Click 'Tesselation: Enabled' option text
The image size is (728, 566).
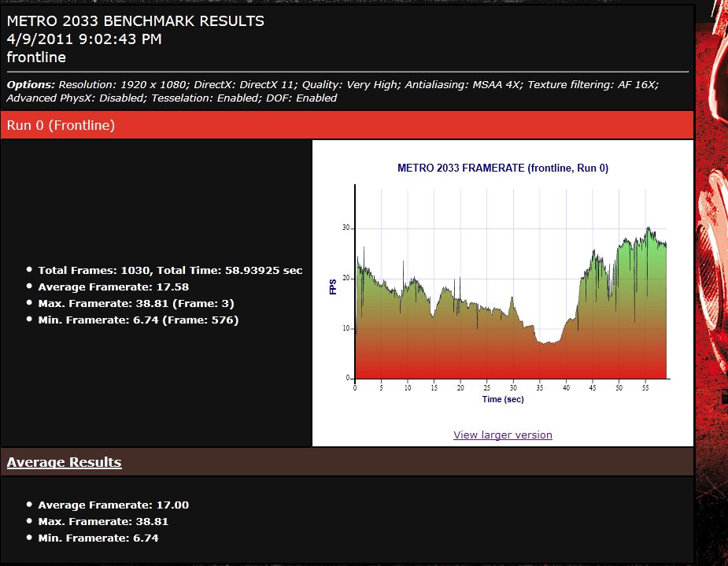click(205, 98)
